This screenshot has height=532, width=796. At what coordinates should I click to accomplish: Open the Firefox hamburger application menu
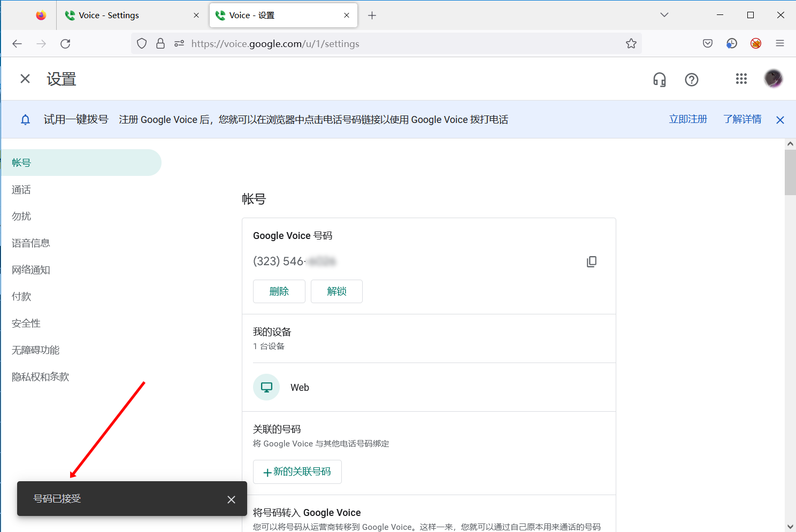(780, 44)
